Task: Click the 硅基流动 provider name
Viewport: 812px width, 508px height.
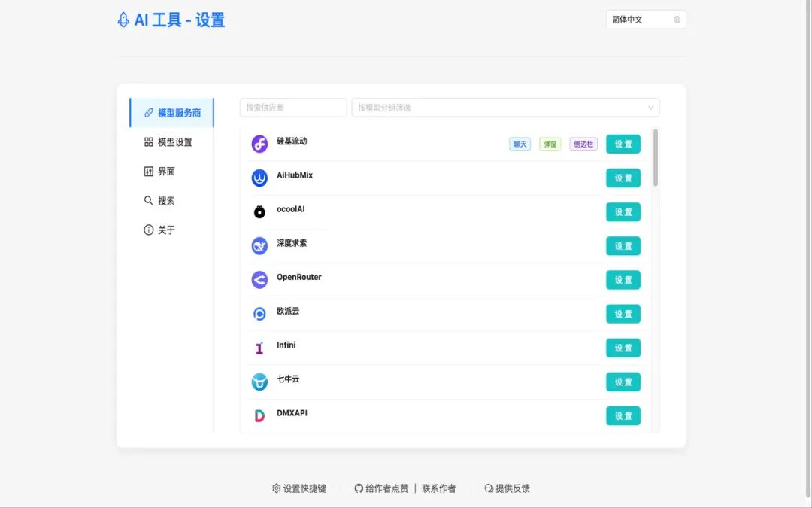Action: 292,141
